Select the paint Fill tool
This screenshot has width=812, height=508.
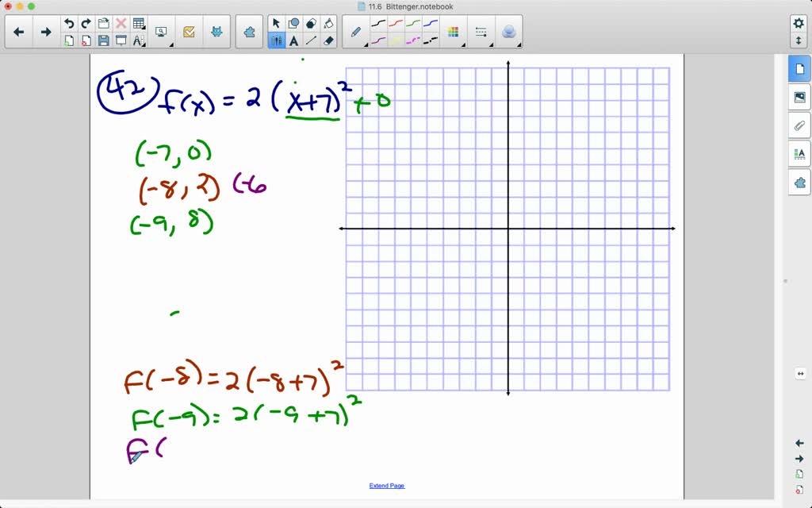point(329,23)
